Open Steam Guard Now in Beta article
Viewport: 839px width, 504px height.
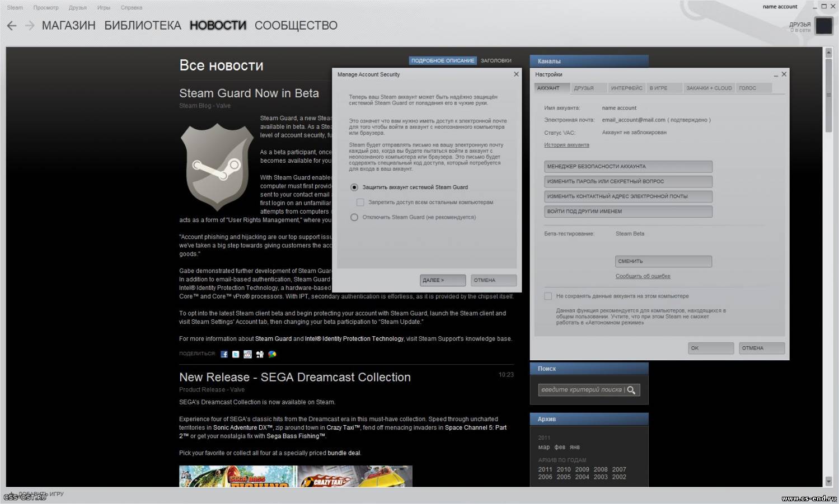pyautogui.click(x=249, y=93)
